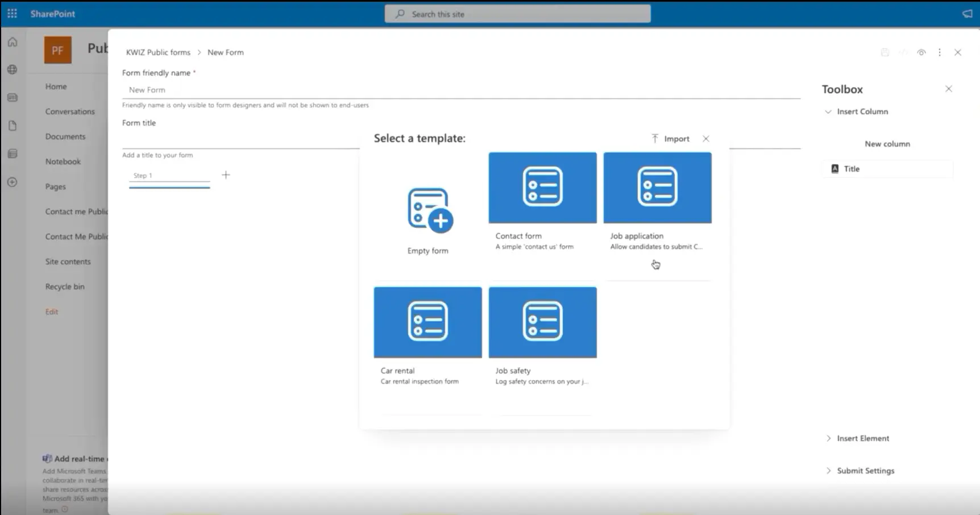Click the preview eye icon in form header

pyautogui.click(x=921, y=52)
